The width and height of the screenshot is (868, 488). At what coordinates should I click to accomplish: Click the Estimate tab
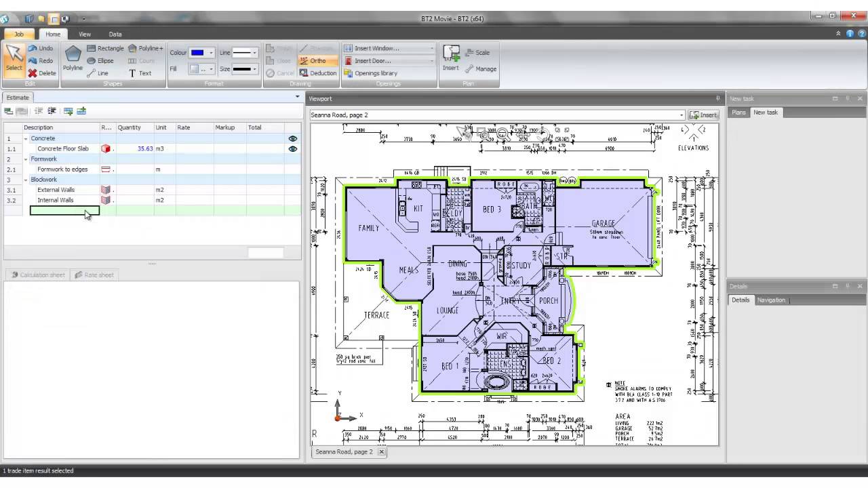(17, 98)
